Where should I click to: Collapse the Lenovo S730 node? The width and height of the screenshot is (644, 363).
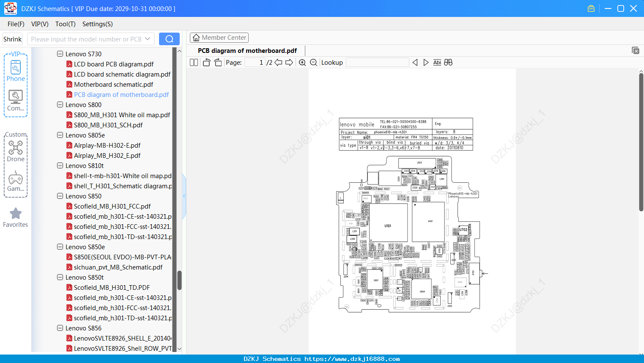point(60,54)
